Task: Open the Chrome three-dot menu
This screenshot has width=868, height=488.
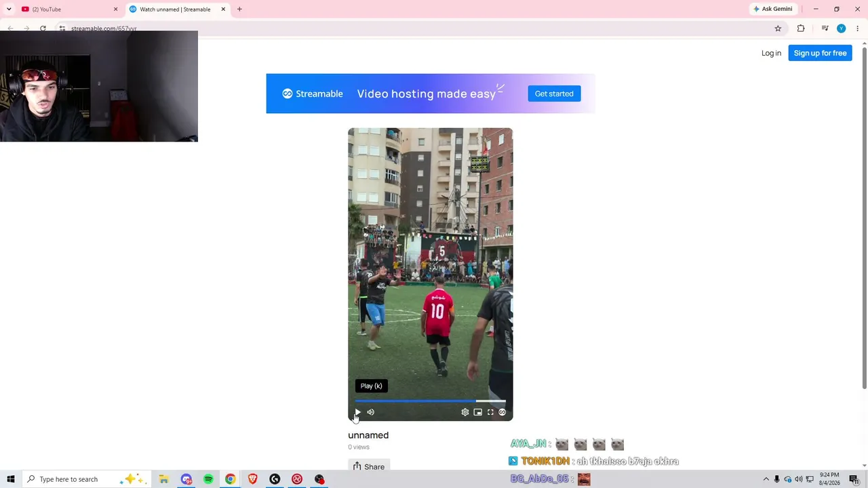Action: coord(857,28)
